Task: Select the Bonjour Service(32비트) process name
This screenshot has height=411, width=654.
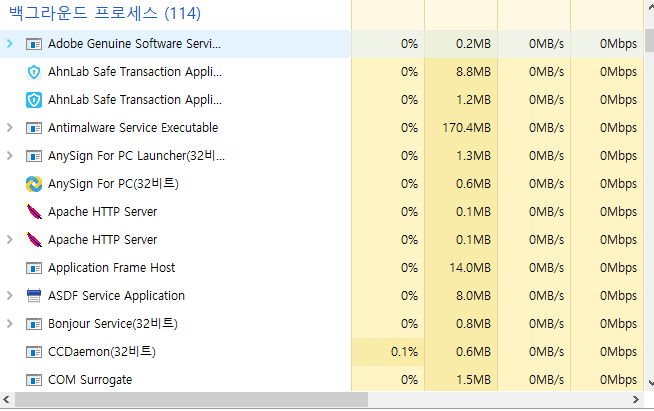Action: [x=113, y=323]
